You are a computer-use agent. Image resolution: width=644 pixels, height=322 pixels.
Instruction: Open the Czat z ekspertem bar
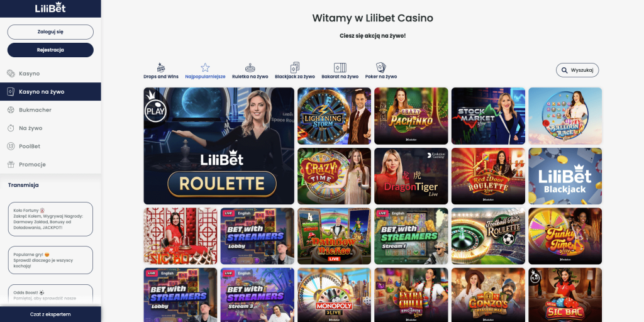(x=50, y=314)
